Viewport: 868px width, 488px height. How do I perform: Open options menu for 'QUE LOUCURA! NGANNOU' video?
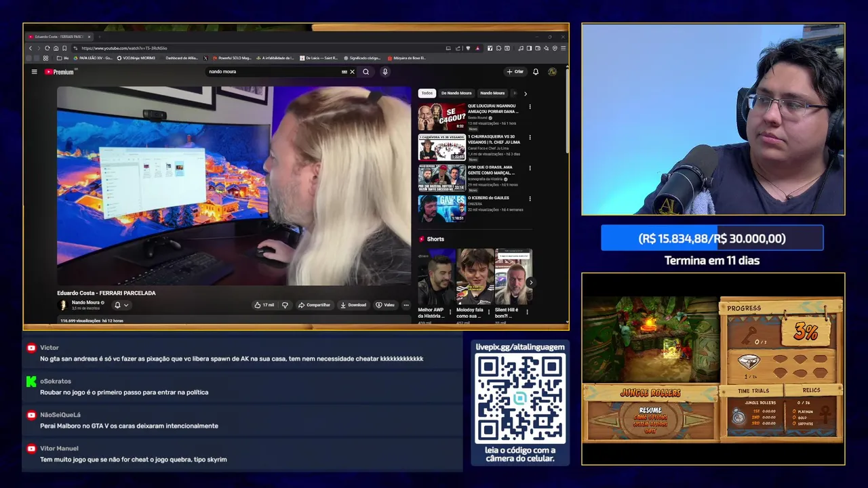coord(530,107)
